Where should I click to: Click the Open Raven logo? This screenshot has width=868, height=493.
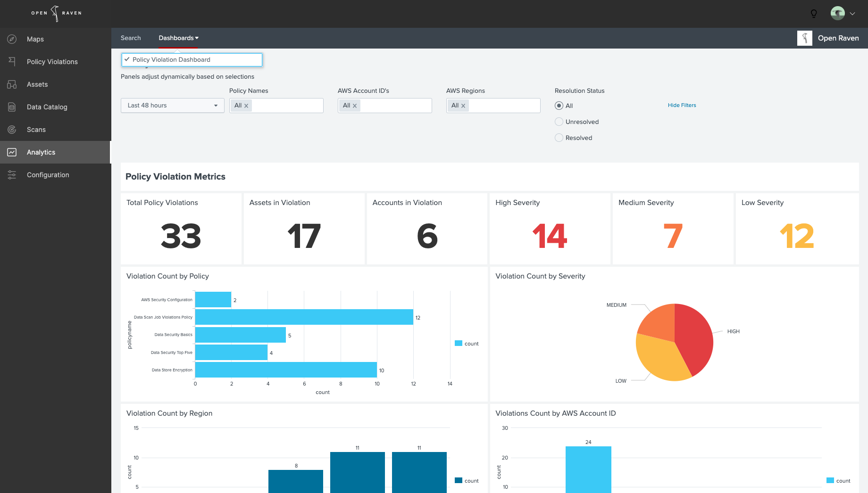(56, 13)
